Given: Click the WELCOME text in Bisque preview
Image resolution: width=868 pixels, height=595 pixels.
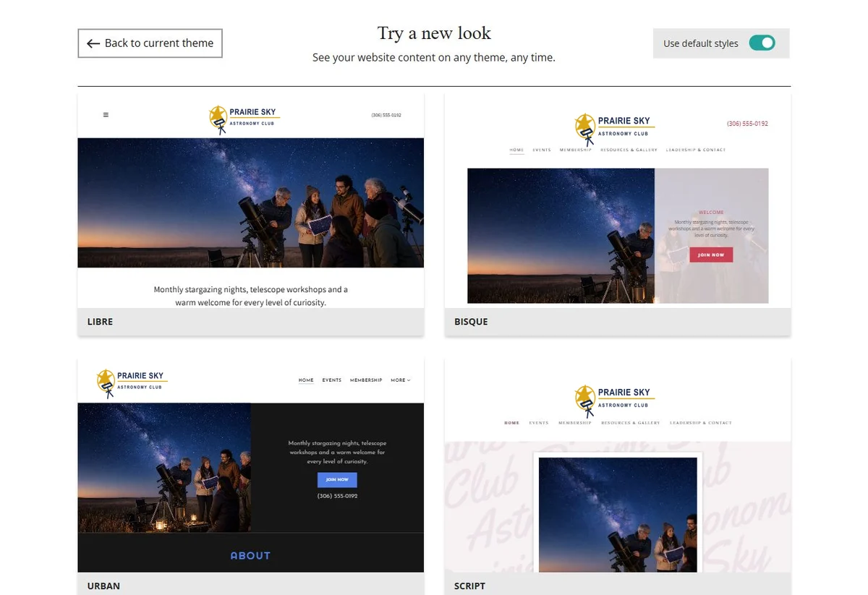Looking at the screenshot, I should (711, 213).
